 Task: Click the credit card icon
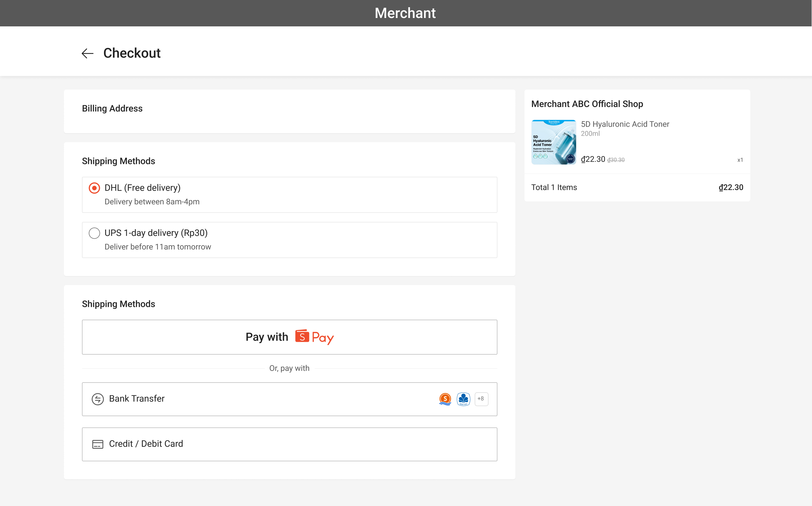pyautogui.click(x=98, y=444)
